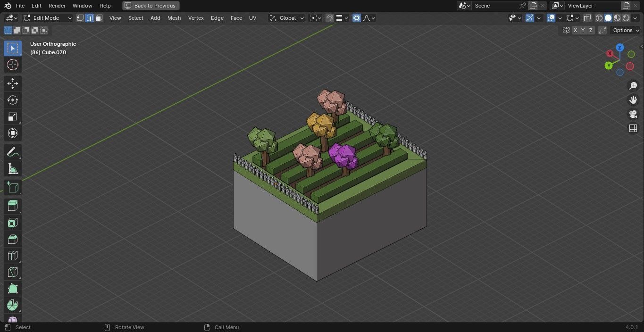Enable vertex select mode
Viewport: 644px width, 332px height.
point(80,18)
